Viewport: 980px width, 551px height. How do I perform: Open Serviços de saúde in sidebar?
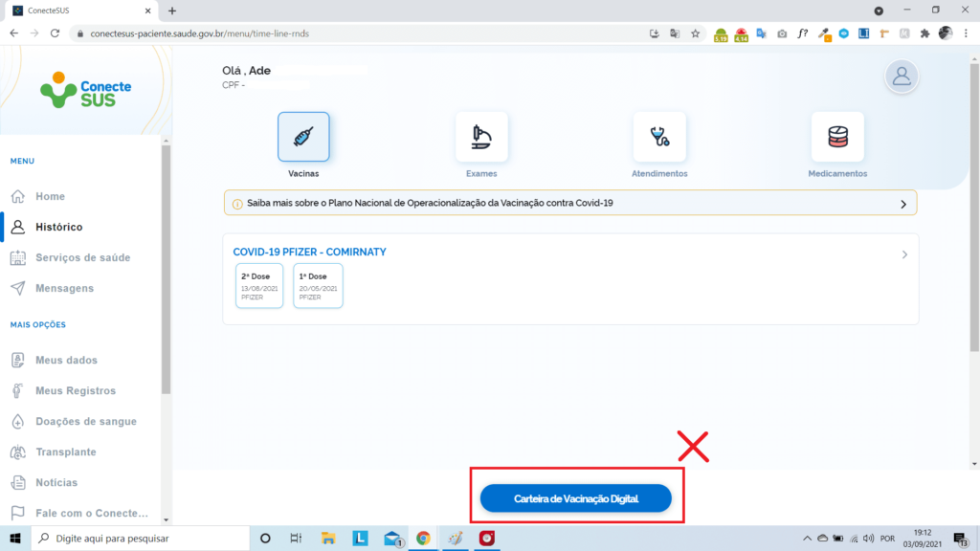(x=82, y=257)
